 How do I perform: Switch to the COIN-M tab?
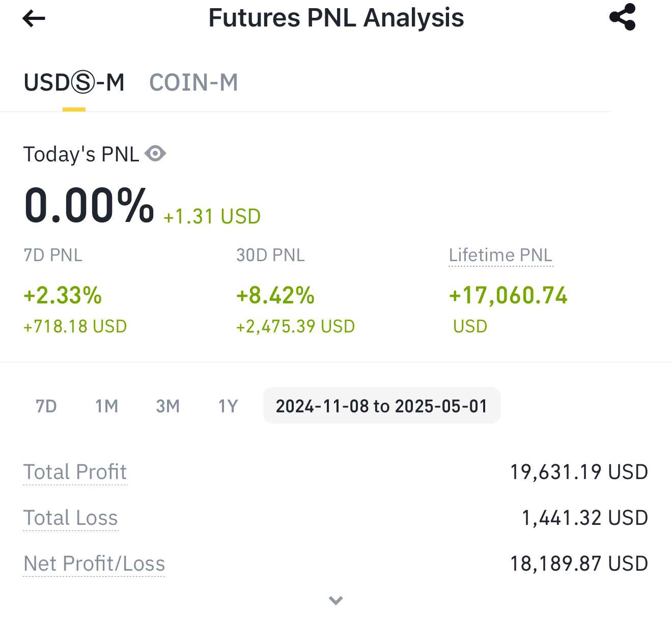tap(193, 82)
